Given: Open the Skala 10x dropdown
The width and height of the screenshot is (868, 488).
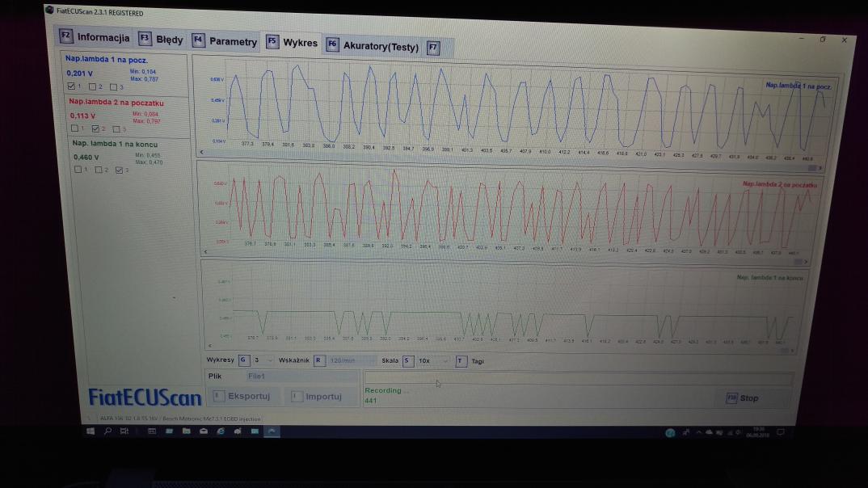Looking at the screenshot, I should [433, 360].
